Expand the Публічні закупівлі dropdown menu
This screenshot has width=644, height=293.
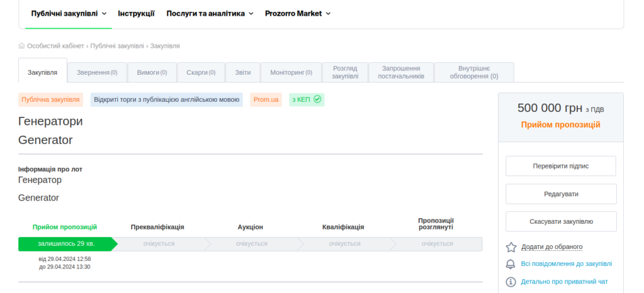tap(69, 13)
